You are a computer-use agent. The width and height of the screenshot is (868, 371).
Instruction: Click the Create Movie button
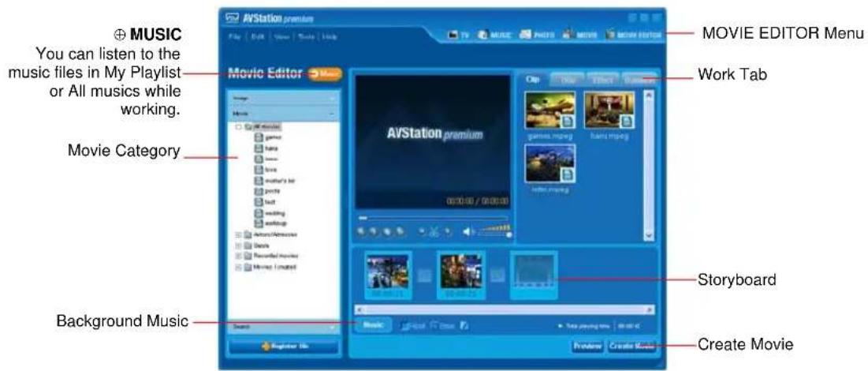coord(631,347)
